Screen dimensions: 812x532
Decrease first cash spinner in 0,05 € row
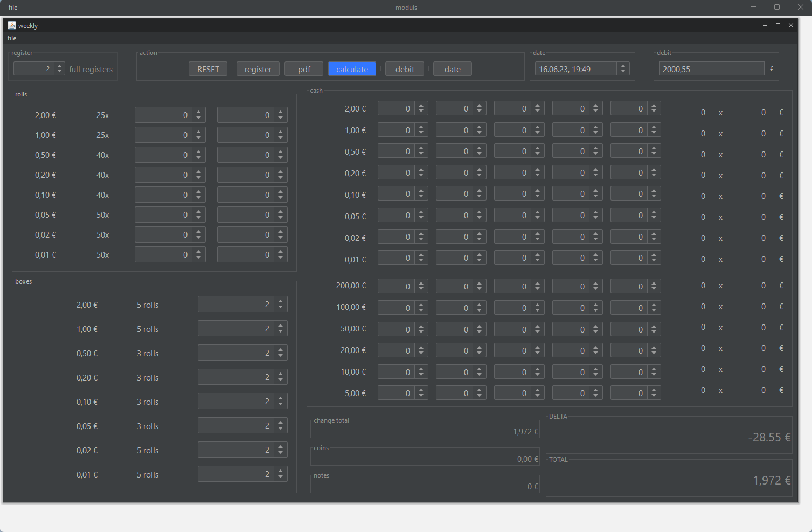[421, 218]
